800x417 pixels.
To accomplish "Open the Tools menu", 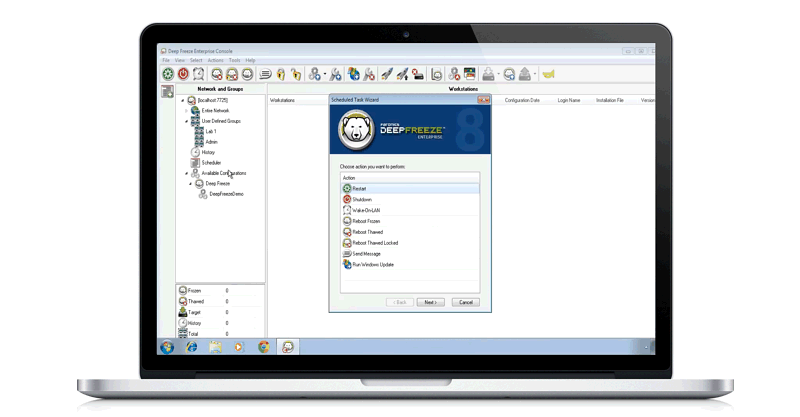I will coord(234,60).
